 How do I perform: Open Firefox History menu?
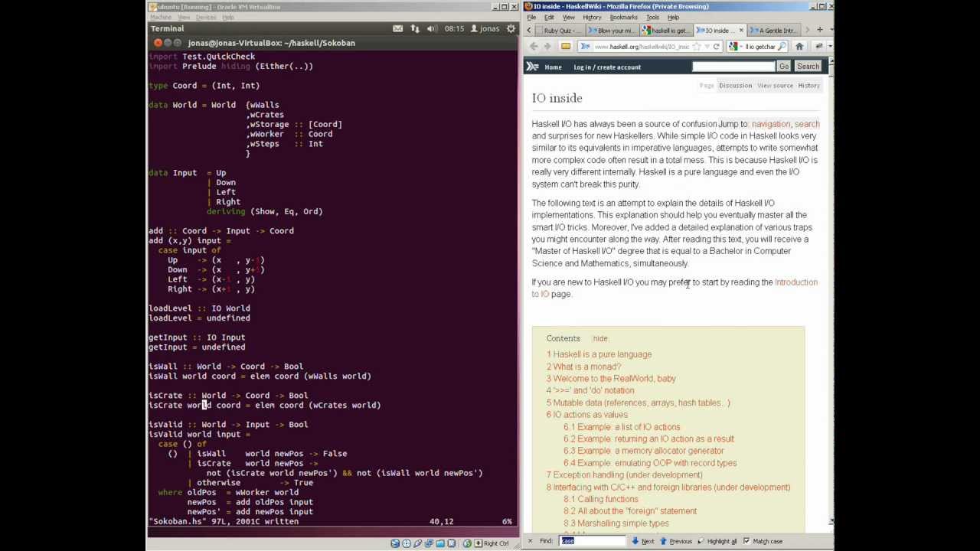[x=592, y=18]
